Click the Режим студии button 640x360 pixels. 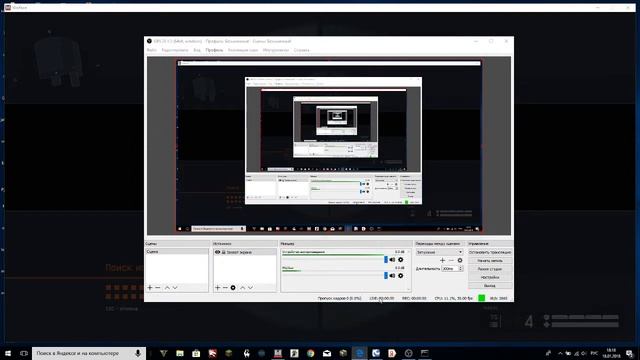click(490, 269)
